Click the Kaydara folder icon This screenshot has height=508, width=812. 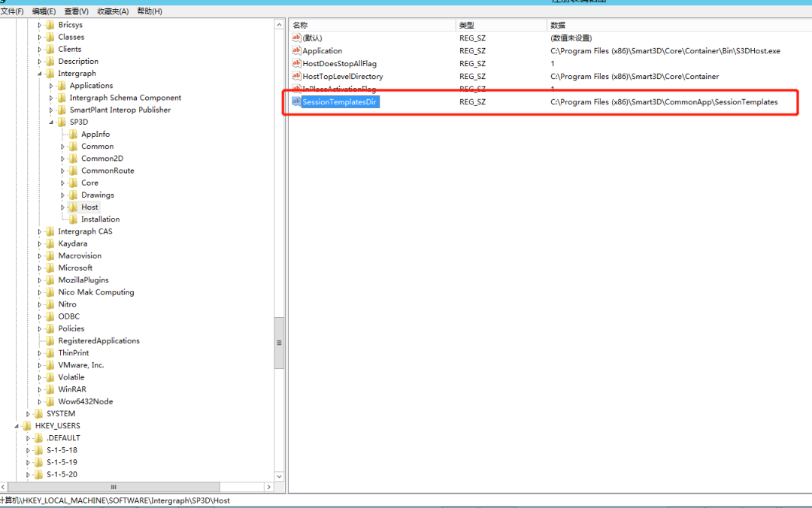[x=50, y=243]
